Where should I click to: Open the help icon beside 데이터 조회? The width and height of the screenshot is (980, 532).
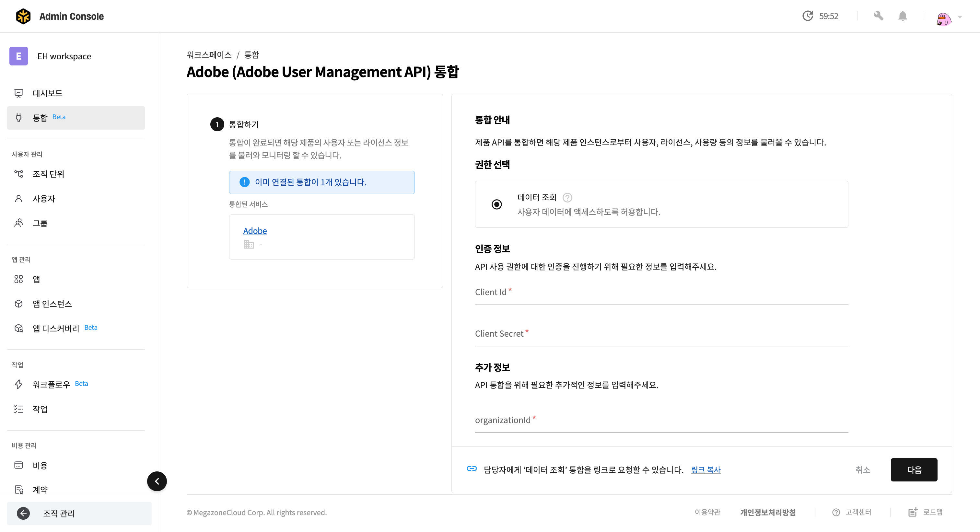tap(567, 197)
